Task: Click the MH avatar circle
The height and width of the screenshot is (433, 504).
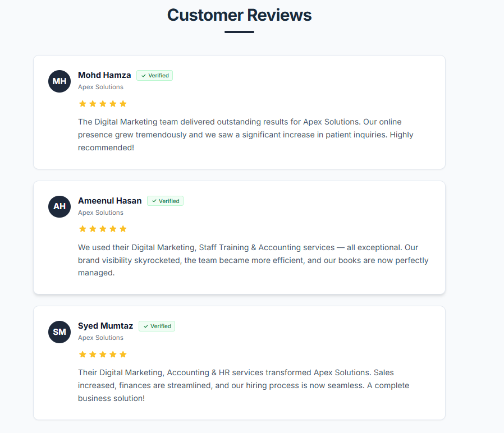Action: (59, 81)
